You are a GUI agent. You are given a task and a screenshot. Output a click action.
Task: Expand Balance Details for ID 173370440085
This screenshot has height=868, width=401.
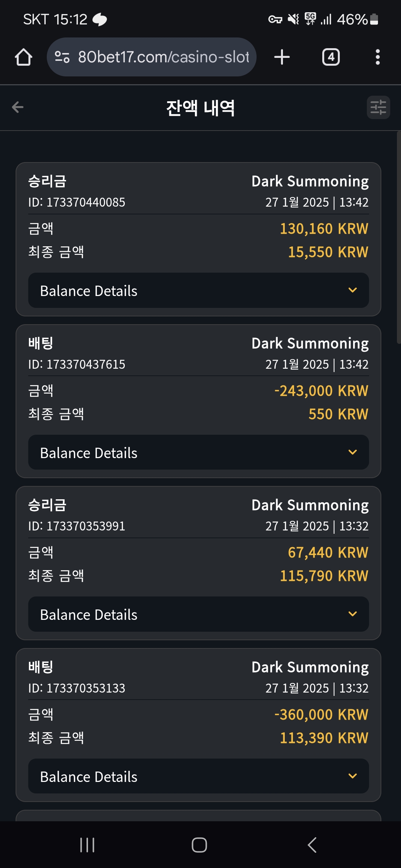click(199, 290)
